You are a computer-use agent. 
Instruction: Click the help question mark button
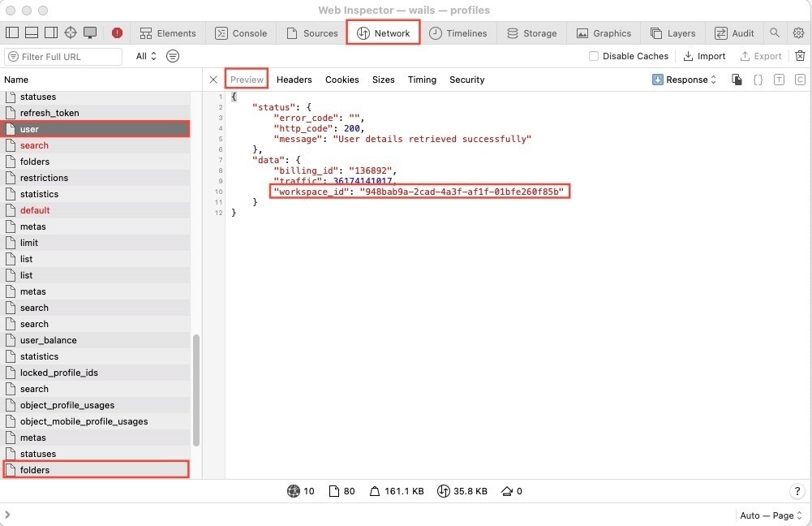(796, 491)
